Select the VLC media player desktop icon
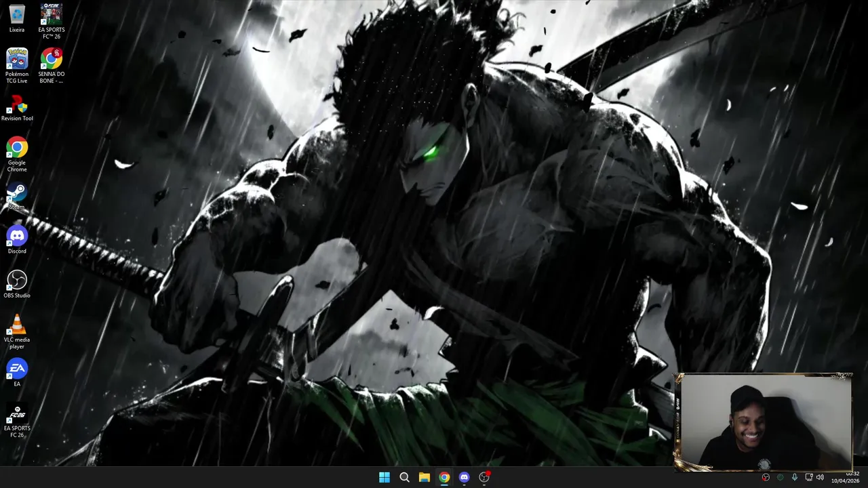 (17, 332)
